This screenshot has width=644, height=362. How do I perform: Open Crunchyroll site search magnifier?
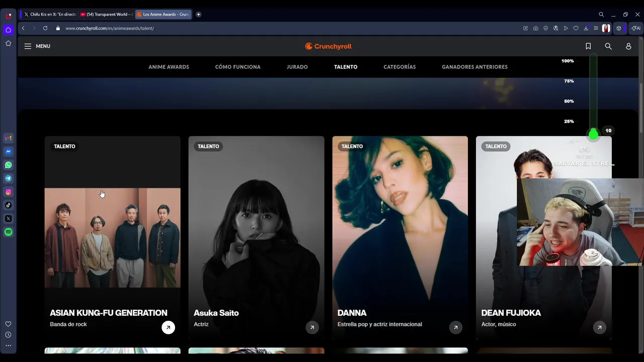coord(608,46)
